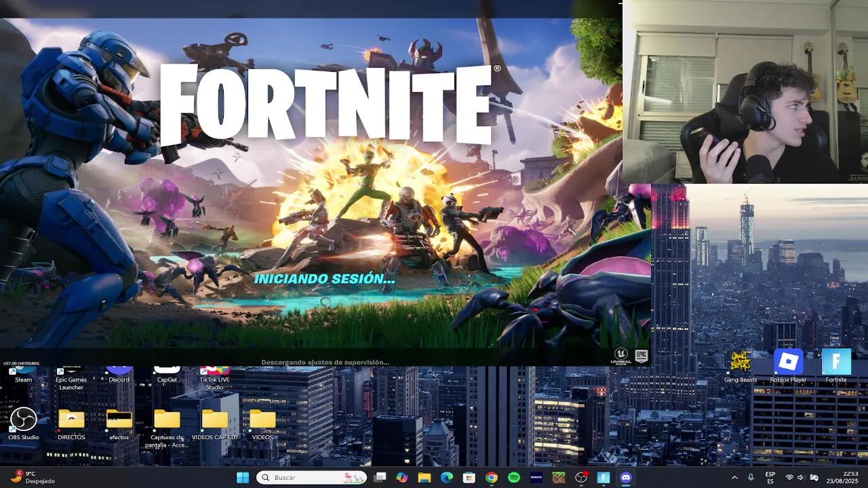
Task: Open the Gang Beasts desktop shortcut
Action: 740,367
